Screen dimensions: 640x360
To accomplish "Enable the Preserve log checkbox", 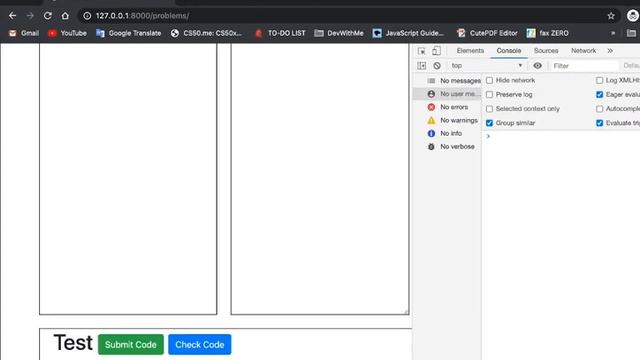I will [x=489, y=95].
